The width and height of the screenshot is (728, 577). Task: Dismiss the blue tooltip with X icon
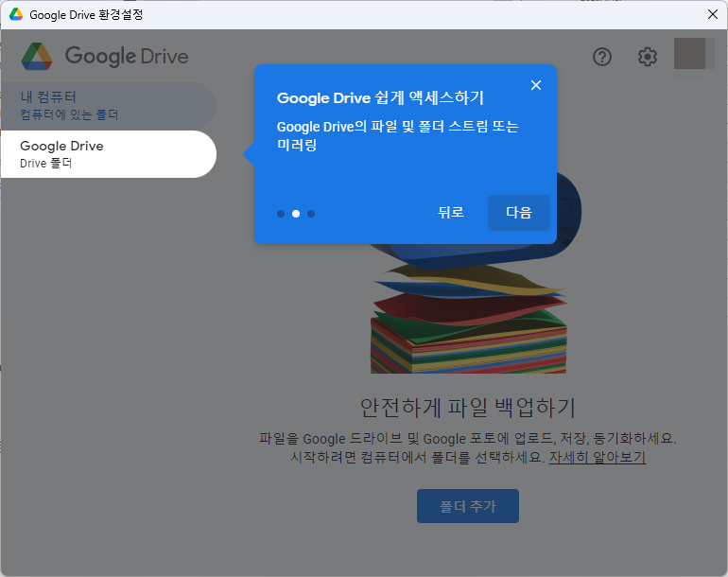click(536, 85)
